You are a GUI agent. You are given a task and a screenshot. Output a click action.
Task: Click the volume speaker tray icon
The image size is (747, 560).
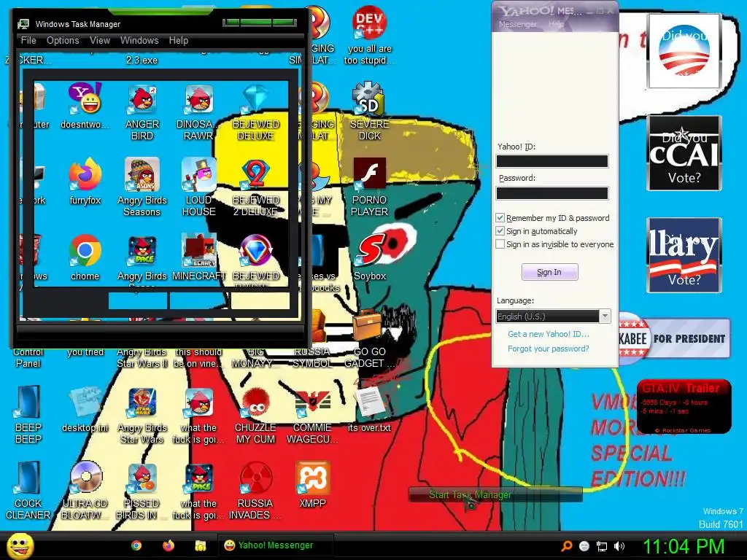(619, 546)
